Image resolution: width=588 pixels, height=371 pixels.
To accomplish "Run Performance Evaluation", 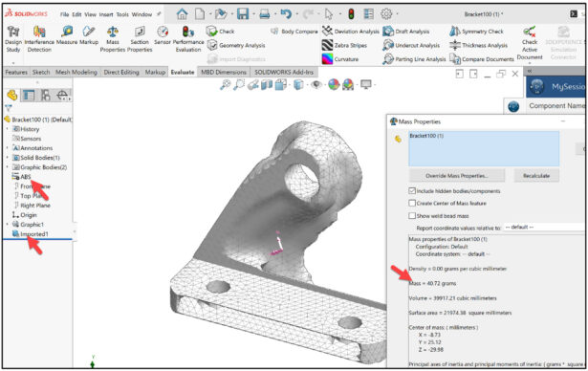I will tap(188, 39).
